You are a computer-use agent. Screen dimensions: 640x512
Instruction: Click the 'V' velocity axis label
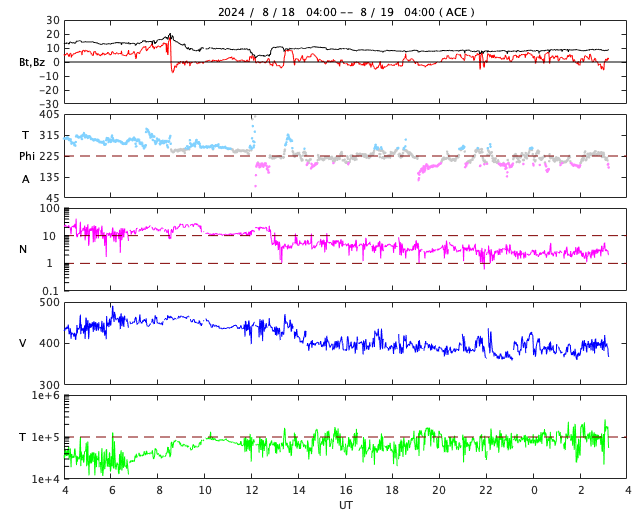tap(23, 343)
